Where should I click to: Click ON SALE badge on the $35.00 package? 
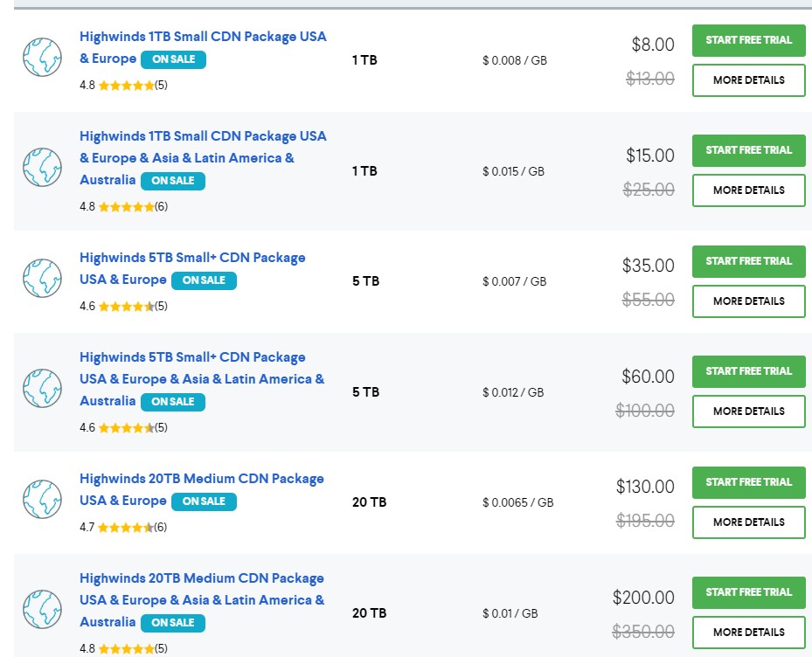(204, 280)
